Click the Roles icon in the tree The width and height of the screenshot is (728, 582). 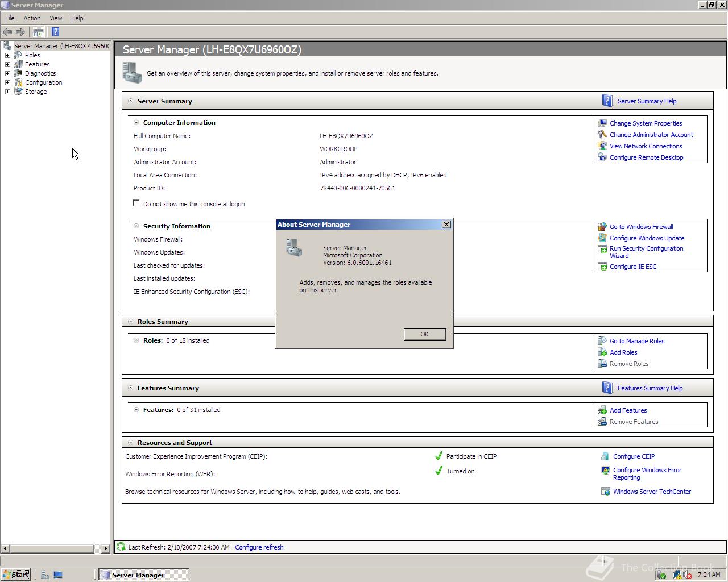pos(18,55)
